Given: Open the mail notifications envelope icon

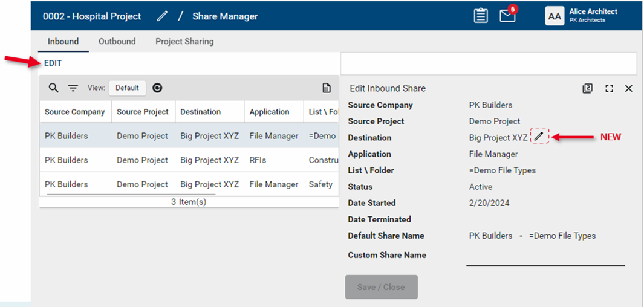Looking at the screenshot, I should pos(507,16).
